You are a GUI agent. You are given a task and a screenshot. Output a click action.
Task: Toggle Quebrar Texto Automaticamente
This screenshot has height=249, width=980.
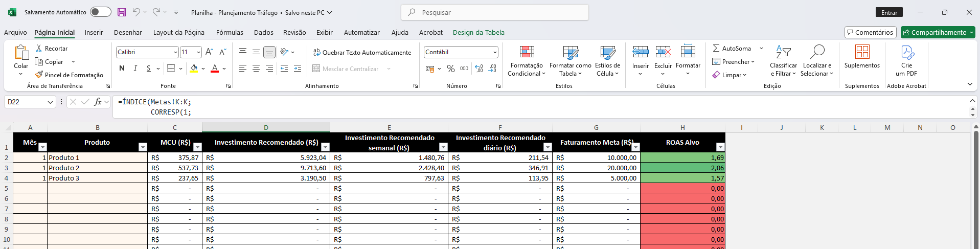tap(362, 52)
